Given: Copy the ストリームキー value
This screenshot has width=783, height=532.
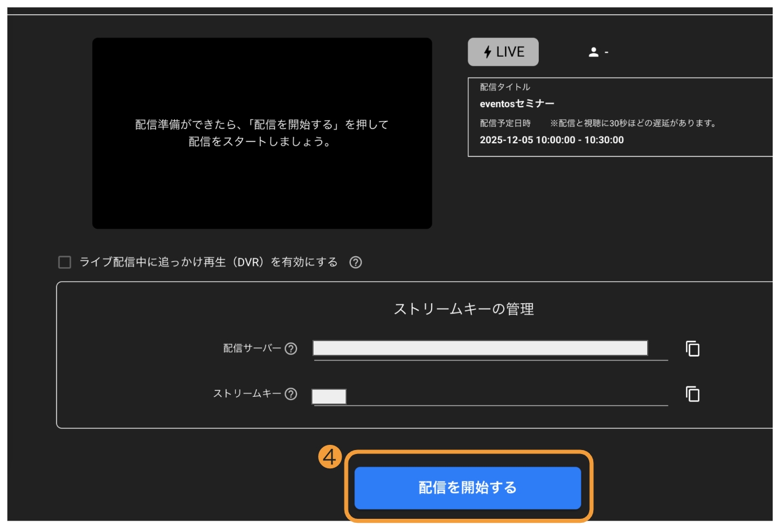Looking at the screenshot, I should coord(692,394).
